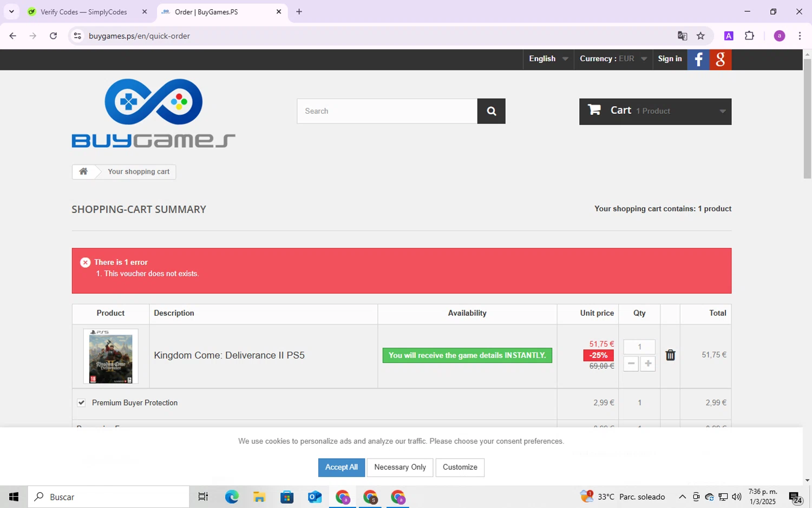Open Microsoft Edge from the taskbar

point(232,497)
